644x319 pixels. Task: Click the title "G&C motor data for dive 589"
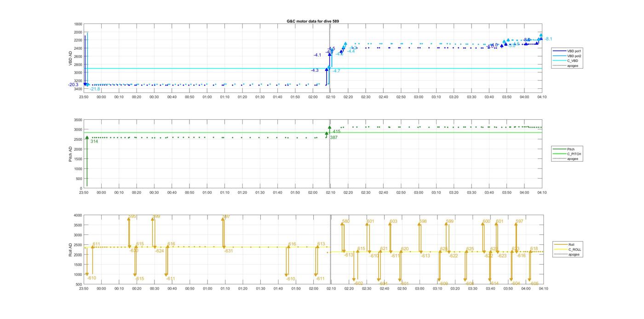pos(312,21)
